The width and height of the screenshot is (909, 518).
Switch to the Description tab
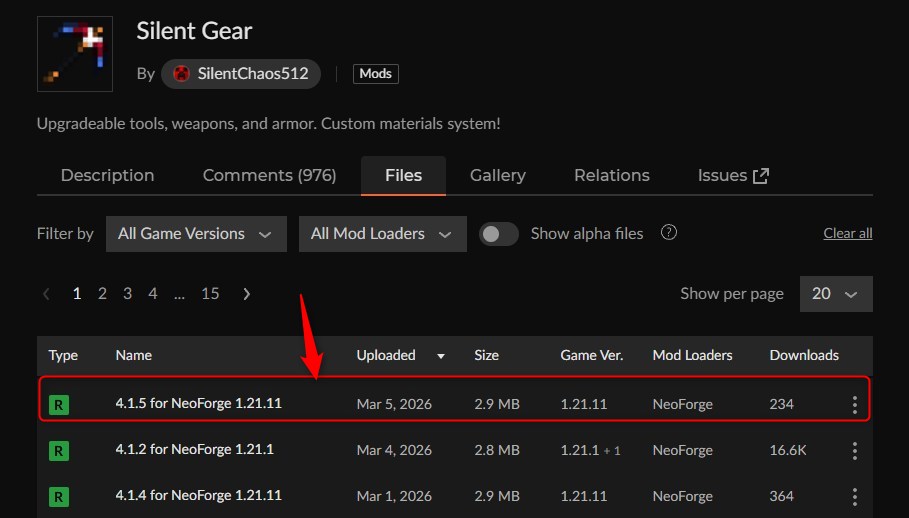pyautogui.click(x=107, y=176)
